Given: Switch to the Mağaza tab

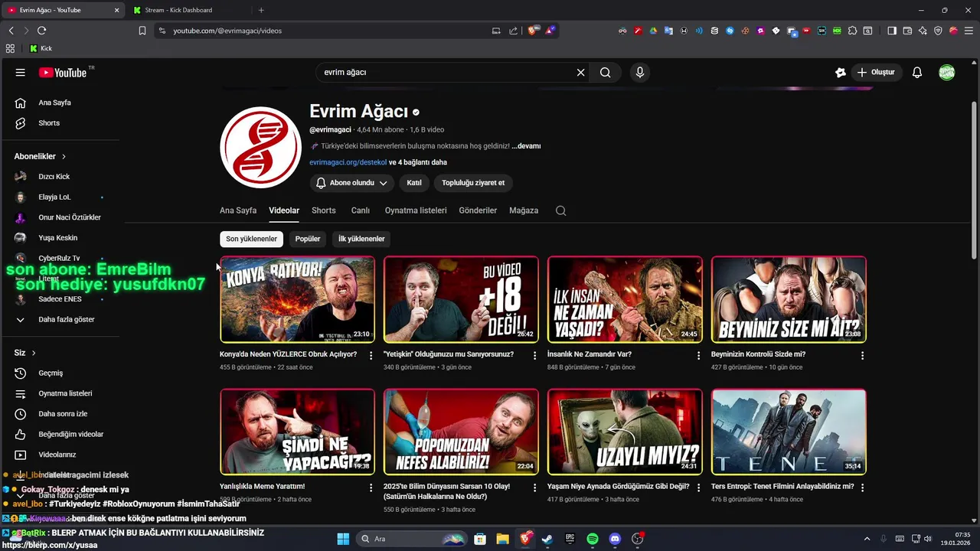Looking at the screenshot, I should click(x=524, y=210).
